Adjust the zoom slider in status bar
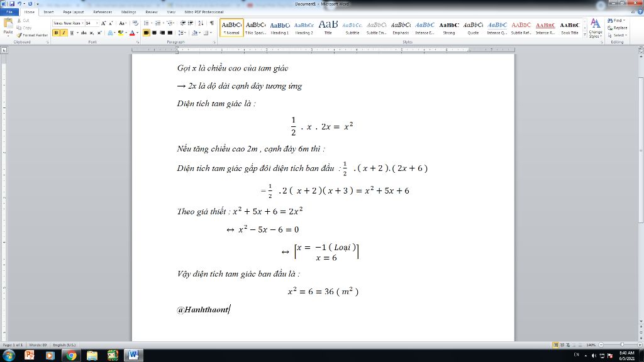 [x=621, y=345]
